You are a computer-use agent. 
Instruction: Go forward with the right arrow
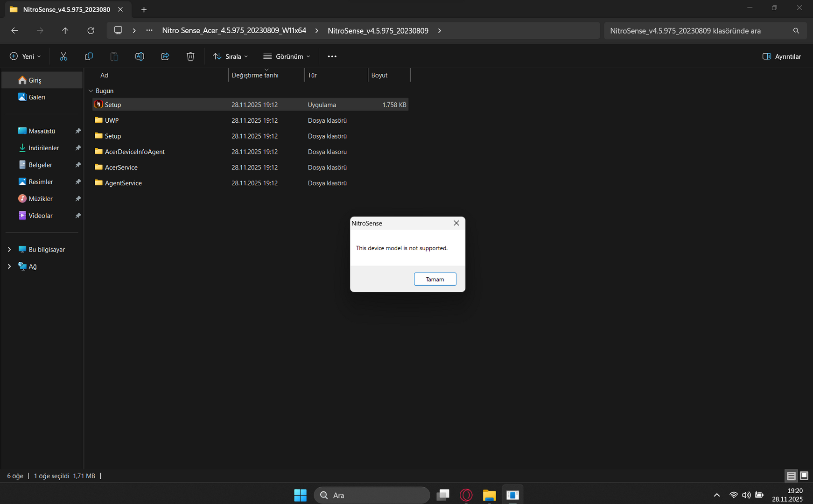pyautogui.click(x=40, y=30)
